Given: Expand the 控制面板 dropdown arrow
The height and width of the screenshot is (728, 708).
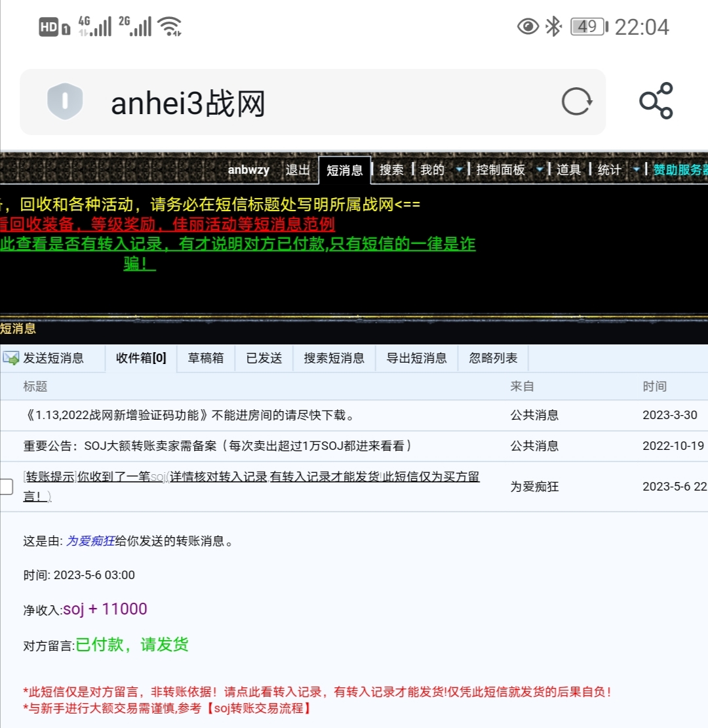Looking at the screenshot, I should coord(540,170).
